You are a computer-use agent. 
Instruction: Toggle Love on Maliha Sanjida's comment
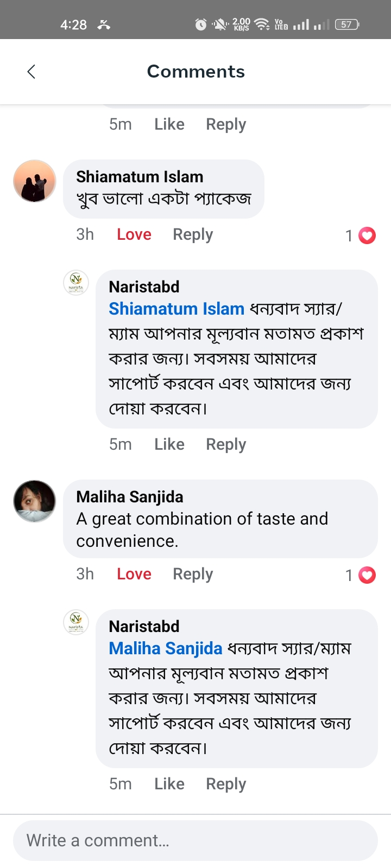tap(134, 574)
